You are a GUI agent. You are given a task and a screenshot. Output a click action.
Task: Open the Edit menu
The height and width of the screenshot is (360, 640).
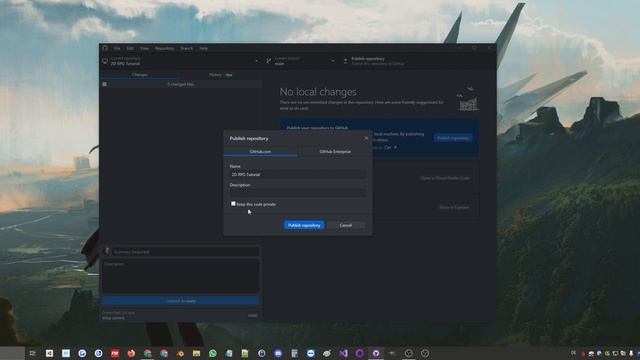pyautogui.click(x=130, y=48)
